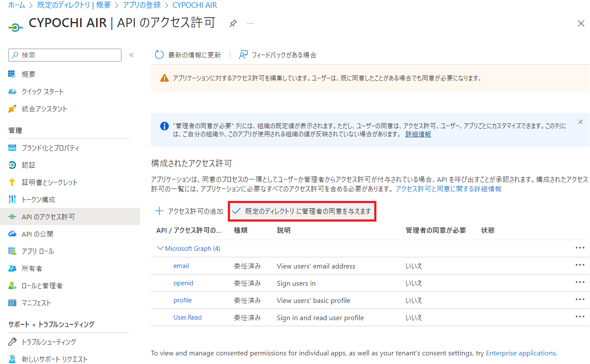Click the 証明書とシークレット key icon
590x364 pixels.
pos(12,182)
